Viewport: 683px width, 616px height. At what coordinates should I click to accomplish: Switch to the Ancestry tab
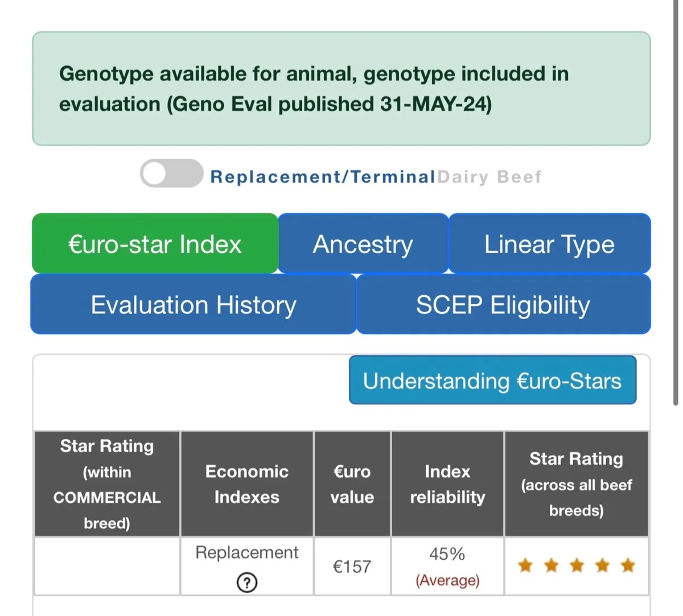coord(363,244)
